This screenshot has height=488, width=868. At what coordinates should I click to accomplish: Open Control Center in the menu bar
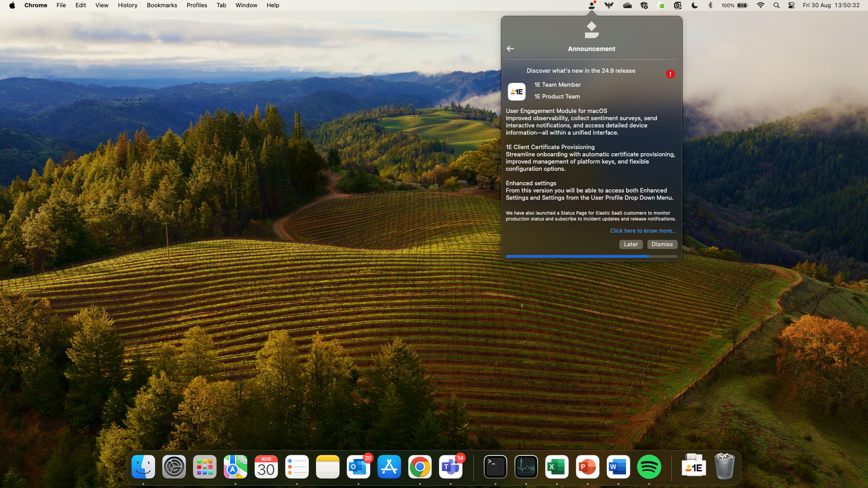[x=791, y=5]
